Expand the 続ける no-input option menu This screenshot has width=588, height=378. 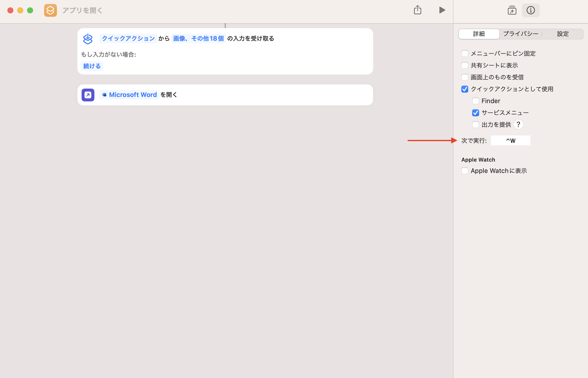[x=92, y=66]
